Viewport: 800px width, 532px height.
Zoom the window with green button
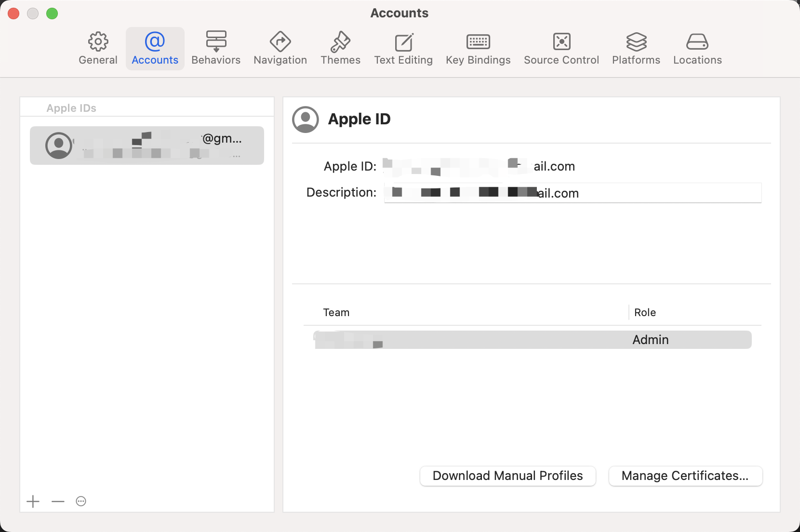pyautogui.click(x=52, y=13)
